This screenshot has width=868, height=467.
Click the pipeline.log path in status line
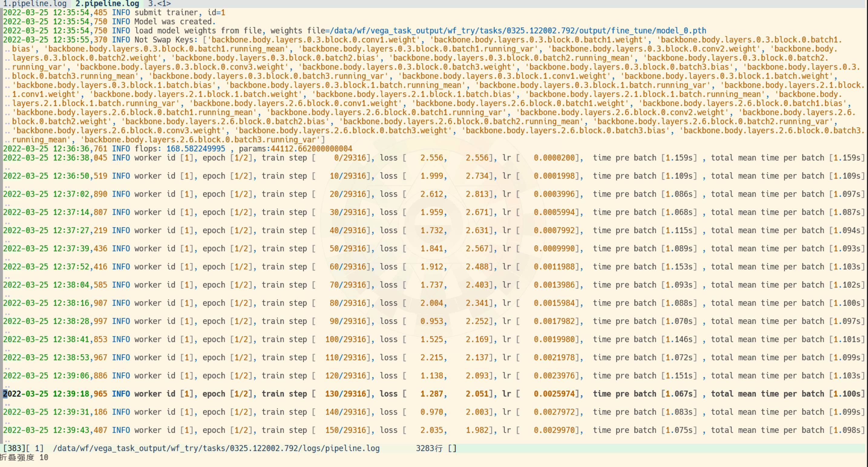[216, 449]
